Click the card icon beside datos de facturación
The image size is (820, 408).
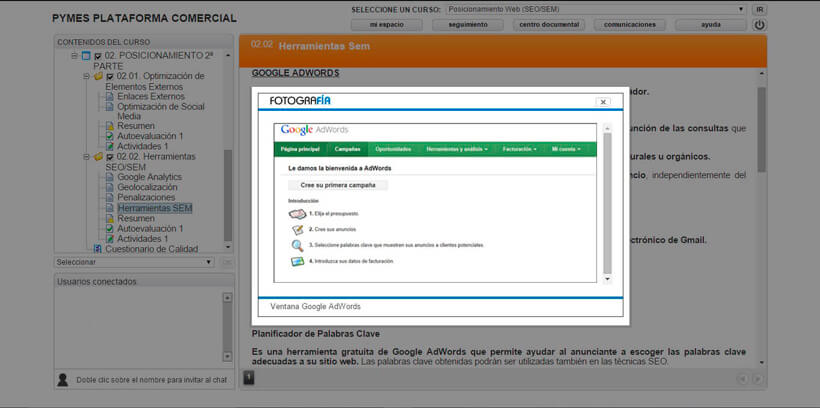298,262
